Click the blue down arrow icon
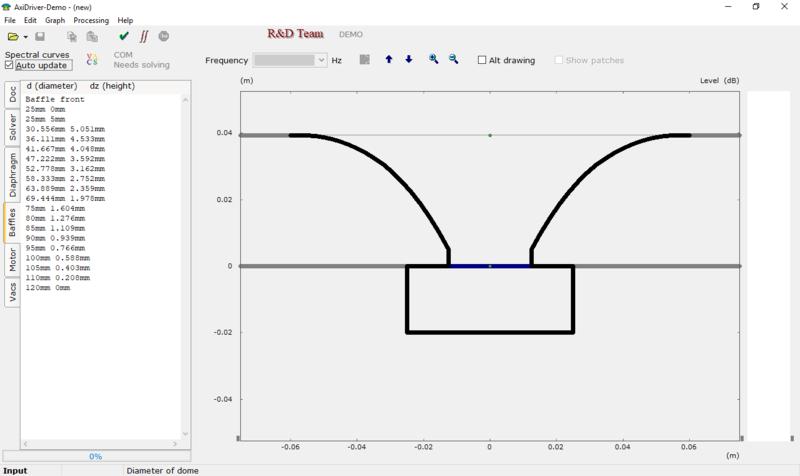The image size is (800, 476). click(x=409, y=60)
